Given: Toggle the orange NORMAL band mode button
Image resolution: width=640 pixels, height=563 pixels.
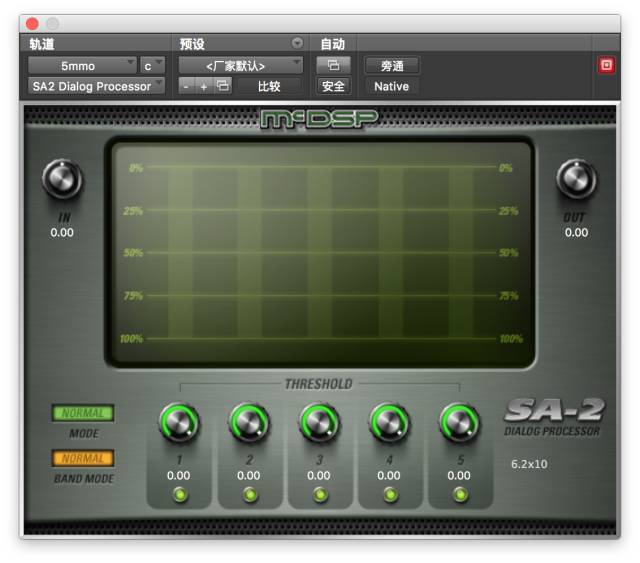Looking at the screenshot, I should (x=83, y=458).
